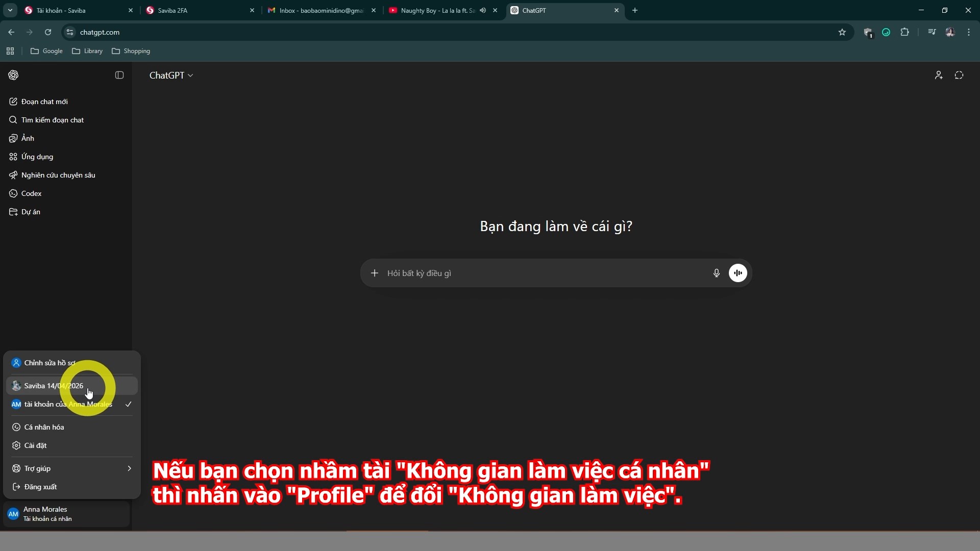Viewport: 980px width, 551px height.
Task: Open the Anna Morales profile button
Action: click(x=66, y=514)
